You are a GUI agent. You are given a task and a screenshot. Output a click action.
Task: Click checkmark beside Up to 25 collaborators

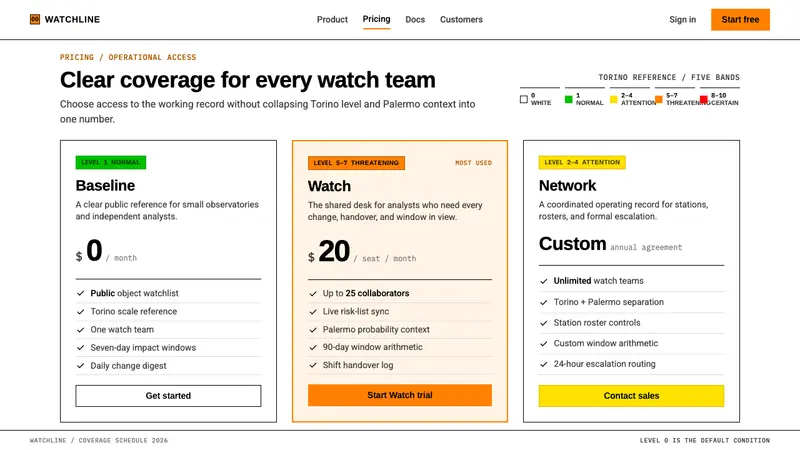click(x=313, y=294)
